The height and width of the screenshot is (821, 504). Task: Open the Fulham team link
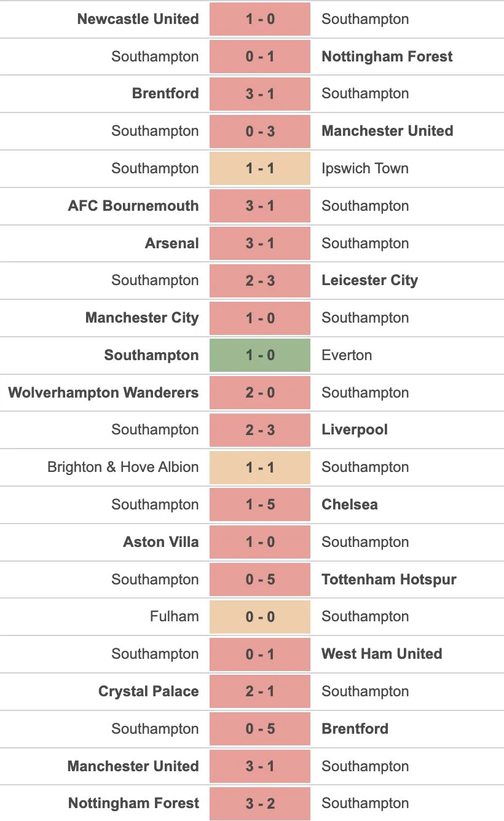(x=174, y=616)
